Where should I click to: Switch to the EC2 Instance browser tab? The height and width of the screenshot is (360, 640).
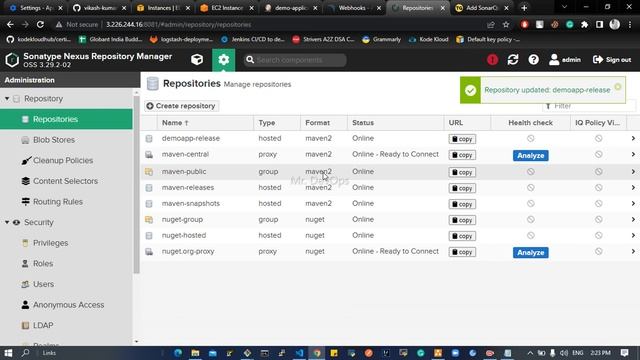pos(227,8)
